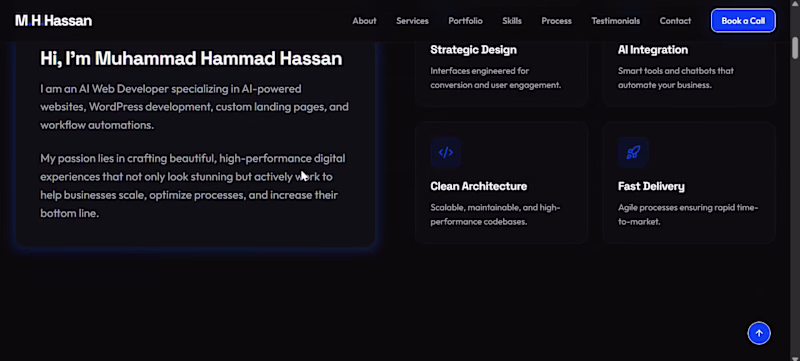Click the paragraph starting "I am an AI Web Developer"
This screenshot has height=361, width=800.
point(194,107)
